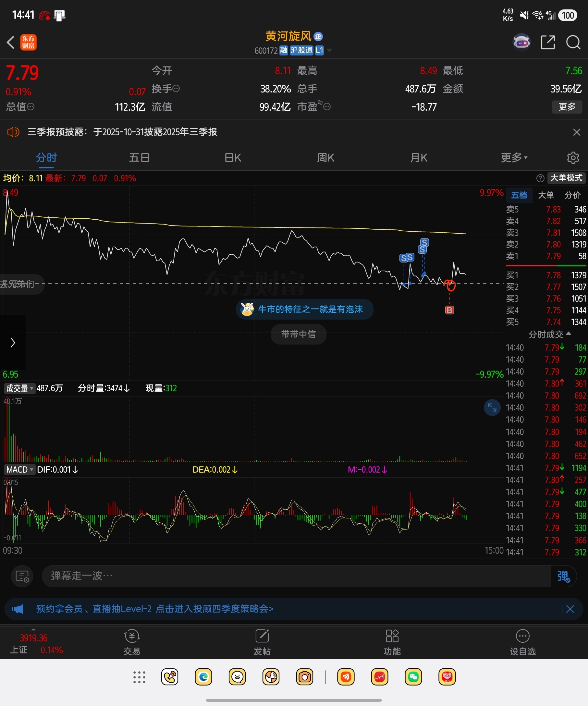The image size is (588, 706).
Task: Expand the 上证 index bar
Action: pos(36,643)
